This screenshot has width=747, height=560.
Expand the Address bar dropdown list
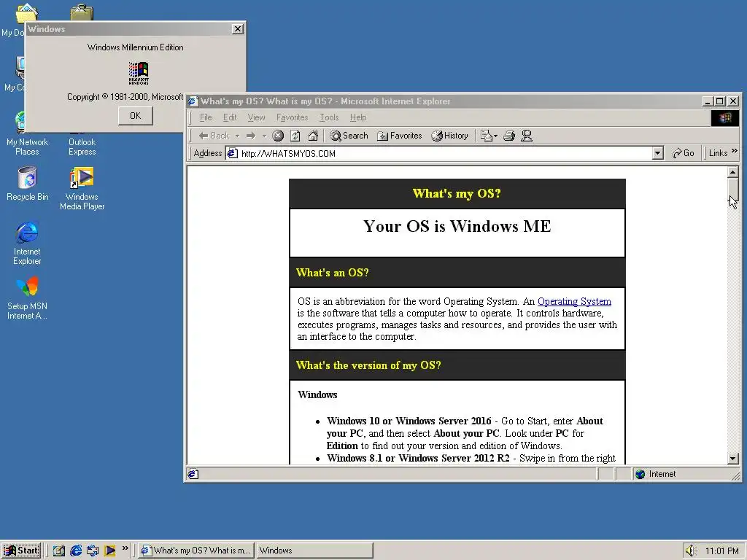(x=657, y=153)
